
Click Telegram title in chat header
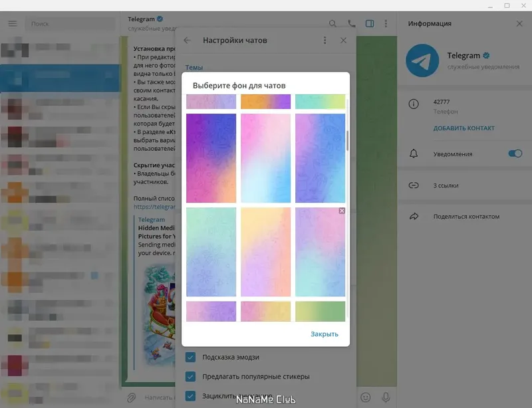(141, 19)
